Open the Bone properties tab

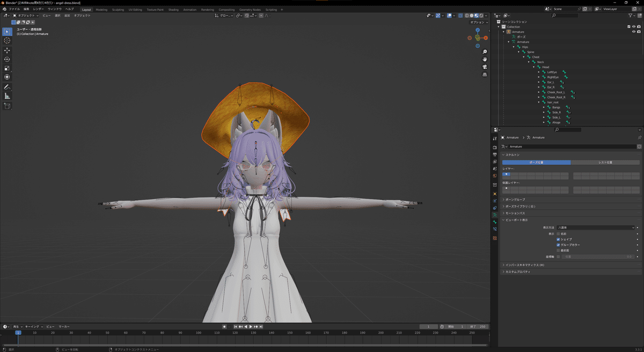click(x=495, y=222)
